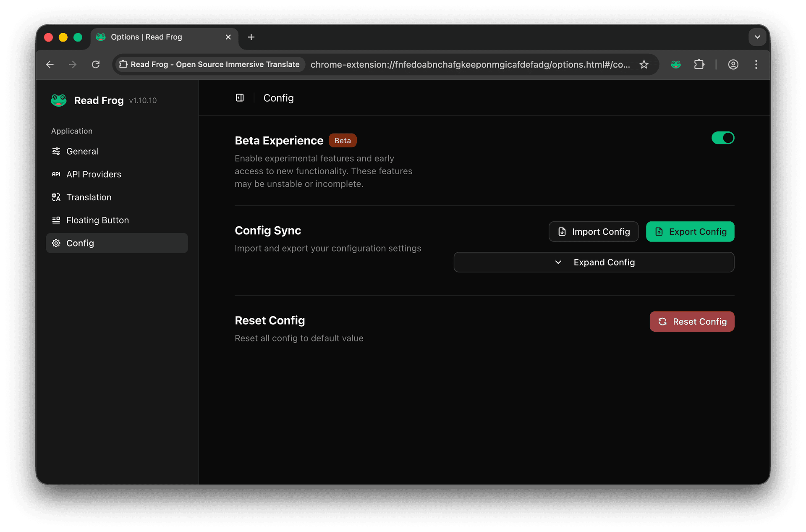Click the Export Config button
Image resolution: width=806 pixels, height=532 pixels.
coord(690,231)
